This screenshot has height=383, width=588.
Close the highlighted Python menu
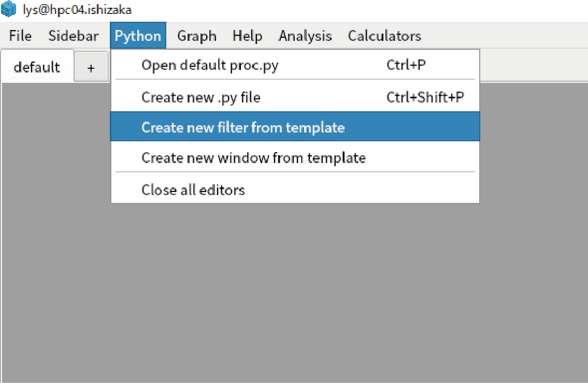click(138, 36)
